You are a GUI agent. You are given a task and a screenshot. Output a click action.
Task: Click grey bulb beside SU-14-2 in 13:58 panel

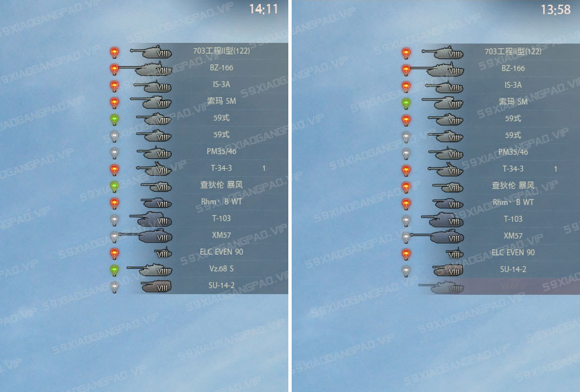(406, 271)
